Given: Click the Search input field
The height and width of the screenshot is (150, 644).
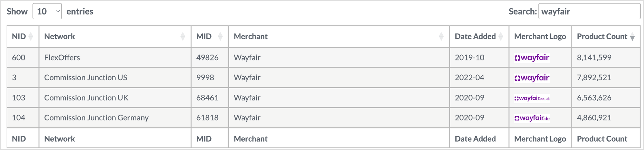Looking at the screenshot, I should pyautogui.click(x=589, y=12).
